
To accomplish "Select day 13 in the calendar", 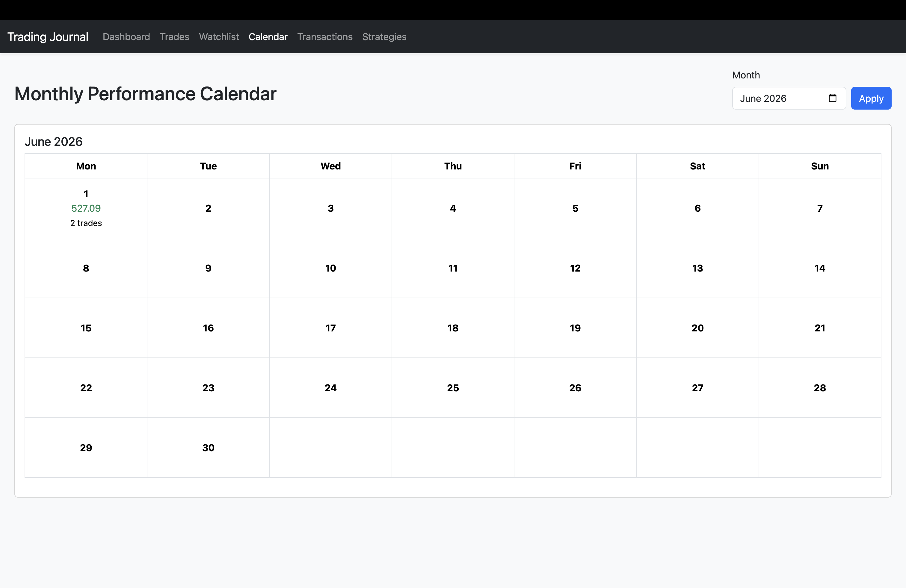I will 697,268.
